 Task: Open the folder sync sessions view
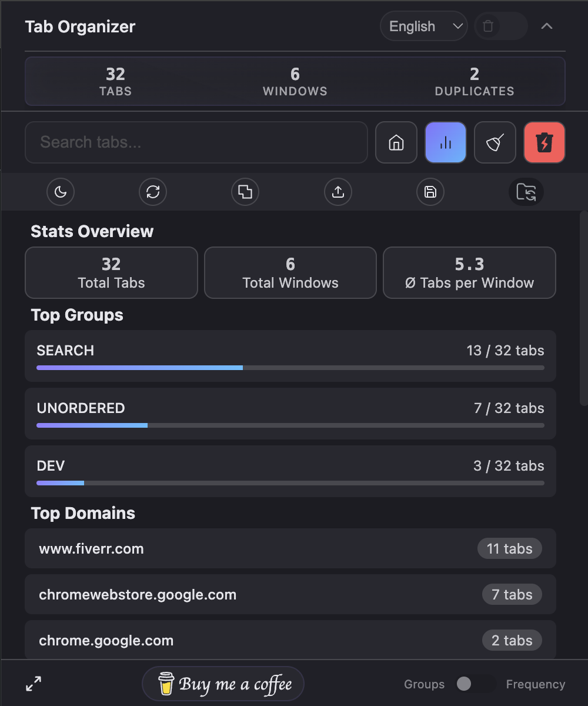pos(526,192)
